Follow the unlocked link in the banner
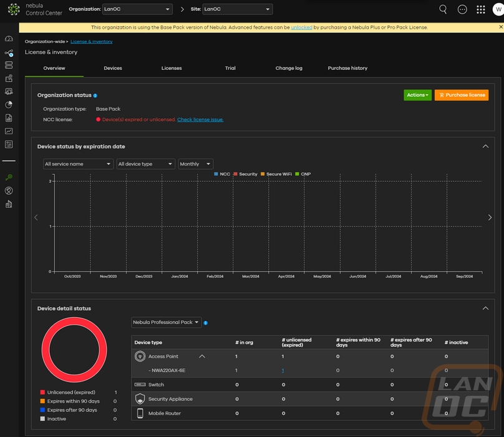The height and width of the screenshot is (437, 504). (301, 27)
